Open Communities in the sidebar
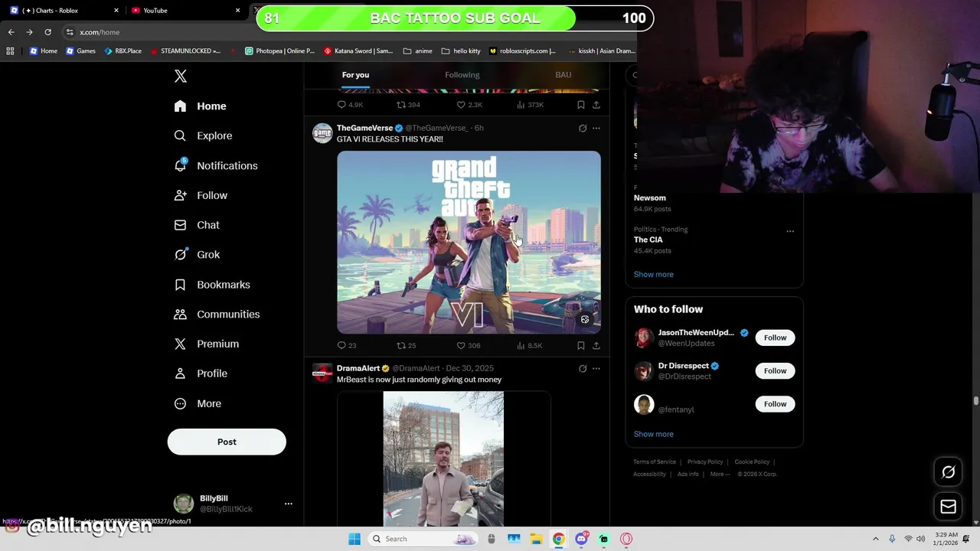980x551 pixels. (217, 315)
